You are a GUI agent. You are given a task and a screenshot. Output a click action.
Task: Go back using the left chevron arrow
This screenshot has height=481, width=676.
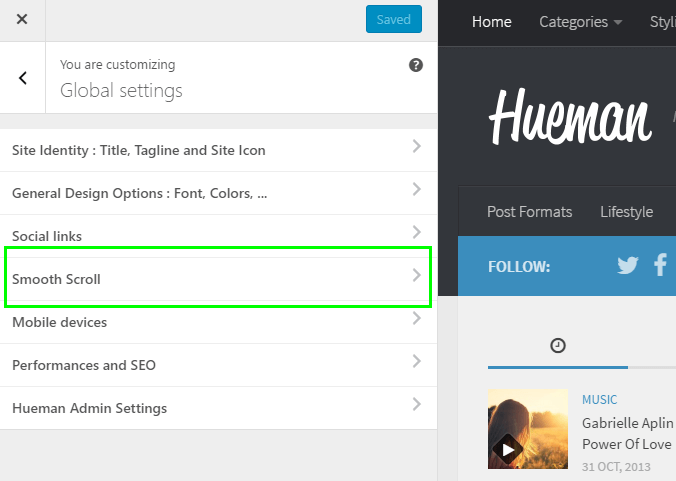(x=23, y=78)
